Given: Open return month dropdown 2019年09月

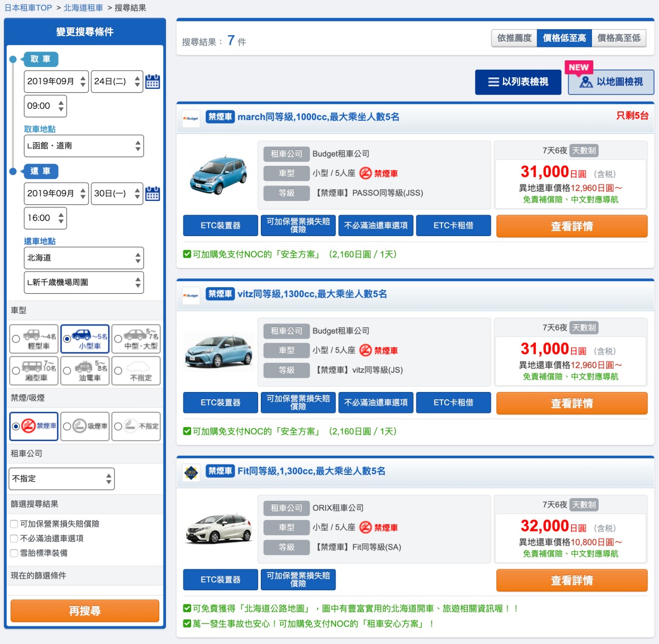Looking at the screenshot, I should click(x=56, y=193).
